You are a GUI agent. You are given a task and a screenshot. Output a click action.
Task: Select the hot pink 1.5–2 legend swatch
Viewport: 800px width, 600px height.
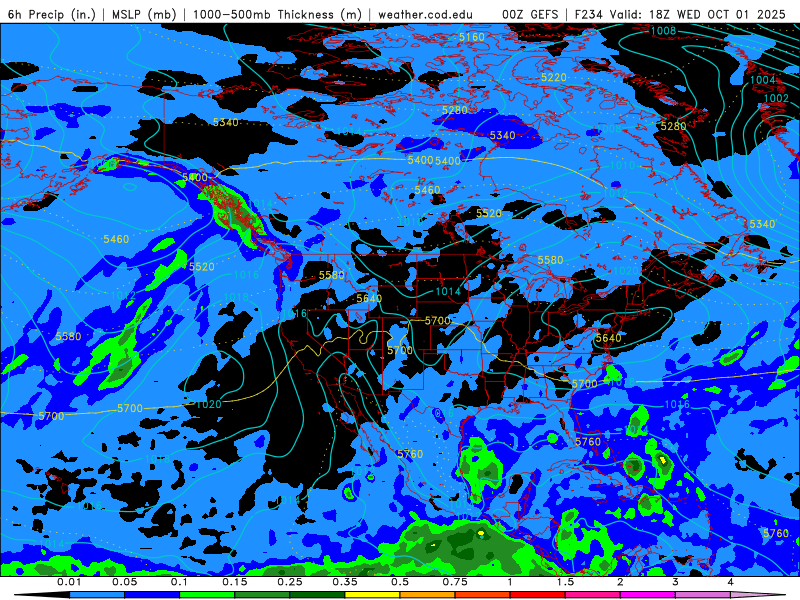click(592, 595)
